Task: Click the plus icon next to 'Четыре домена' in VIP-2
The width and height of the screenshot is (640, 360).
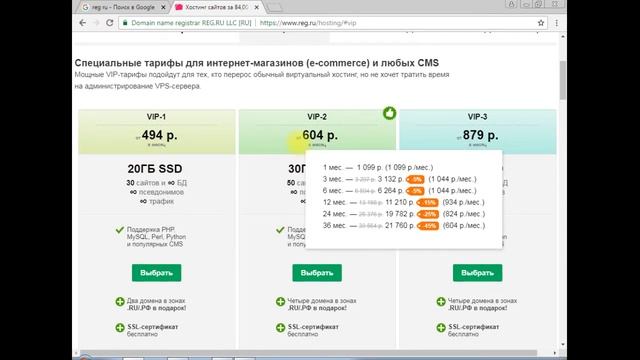Action: click(x=280, y=302)
